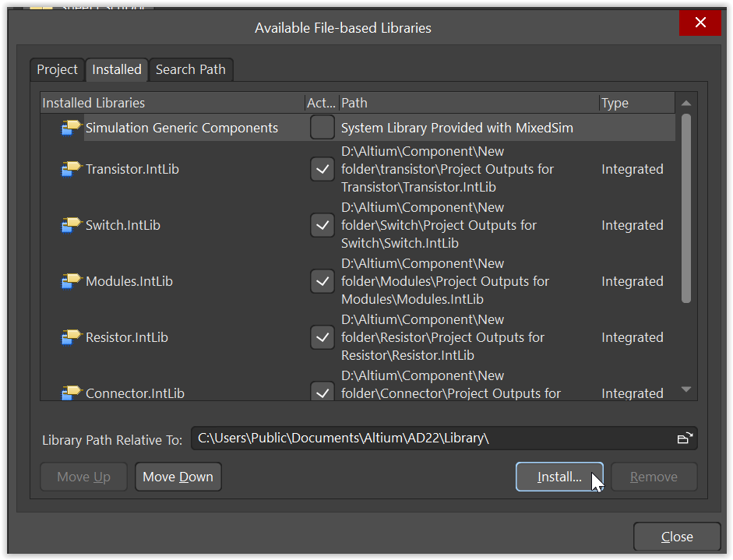Image resolution: width=733 pixels, height=560 pixels.
Task: Click the Integrated type of Transistor.IntLib
Action: 633,169
